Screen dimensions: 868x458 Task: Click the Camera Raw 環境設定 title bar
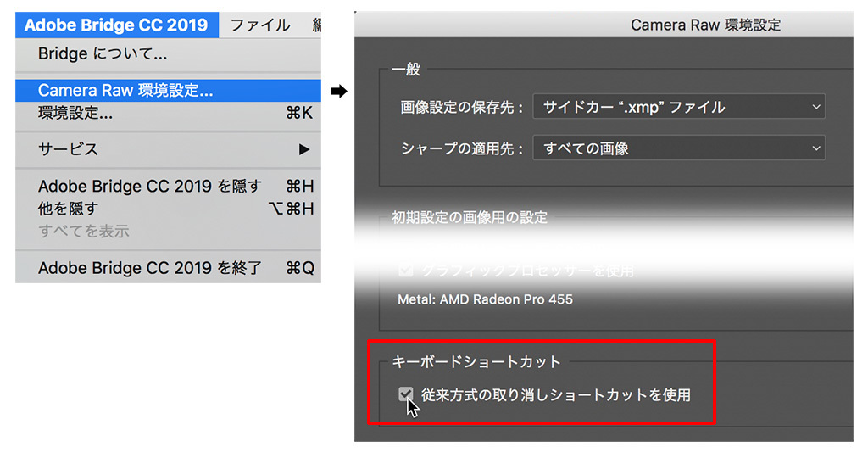[x=604, y=25]
